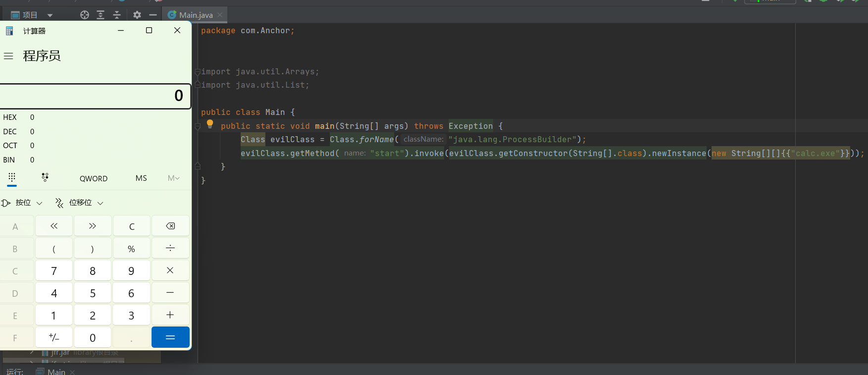
Task: Click digit 6 on keypad
Action: pos(132,293)
